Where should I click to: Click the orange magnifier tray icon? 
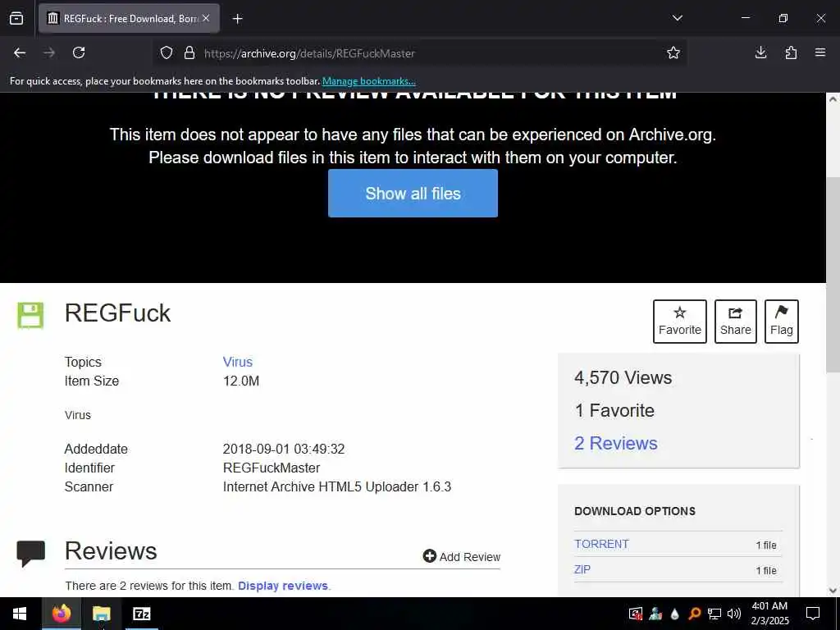[695, 614]
